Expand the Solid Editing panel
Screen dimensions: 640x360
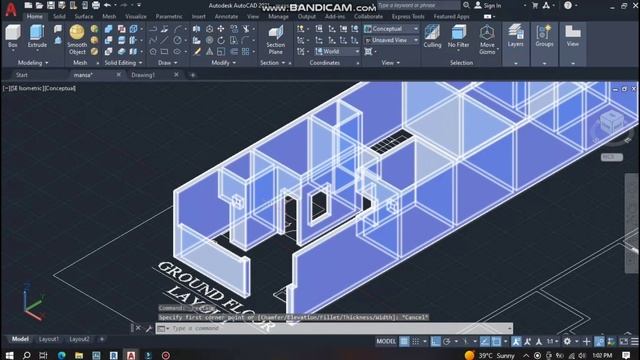[123, 63]
